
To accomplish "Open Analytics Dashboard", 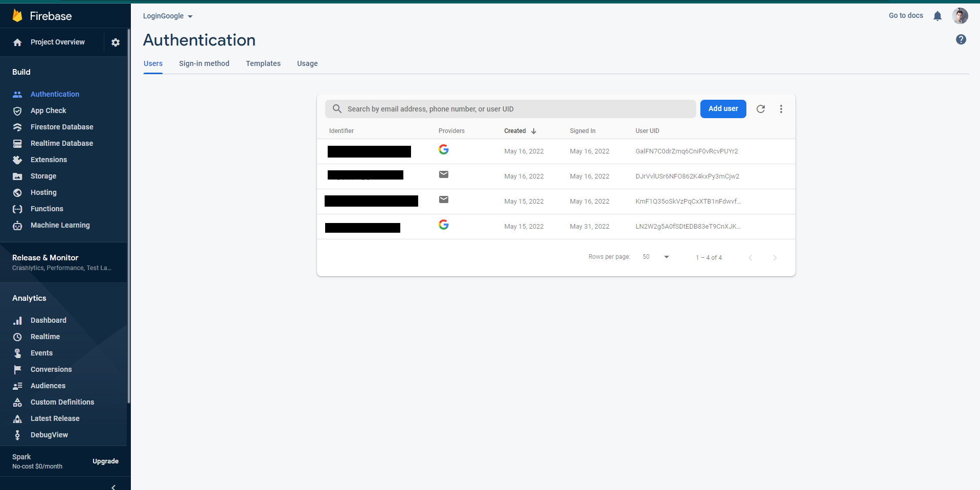I will (x=49, y=320).
